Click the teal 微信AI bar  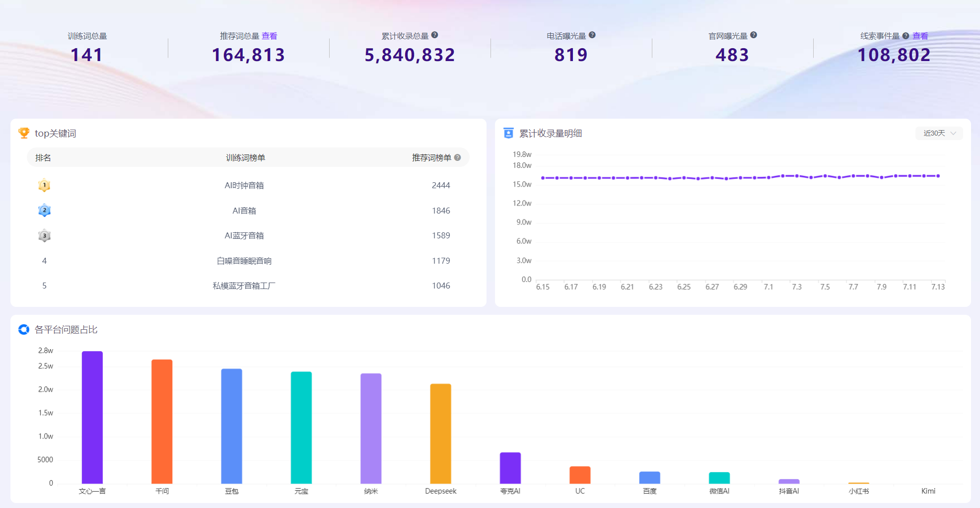coord(719,478)
